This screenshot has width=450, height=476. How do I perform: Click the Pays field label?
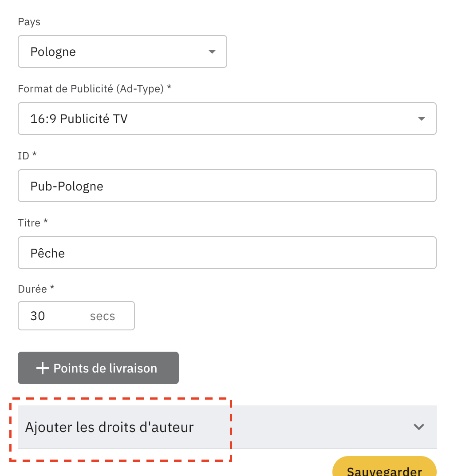[29, 21]
